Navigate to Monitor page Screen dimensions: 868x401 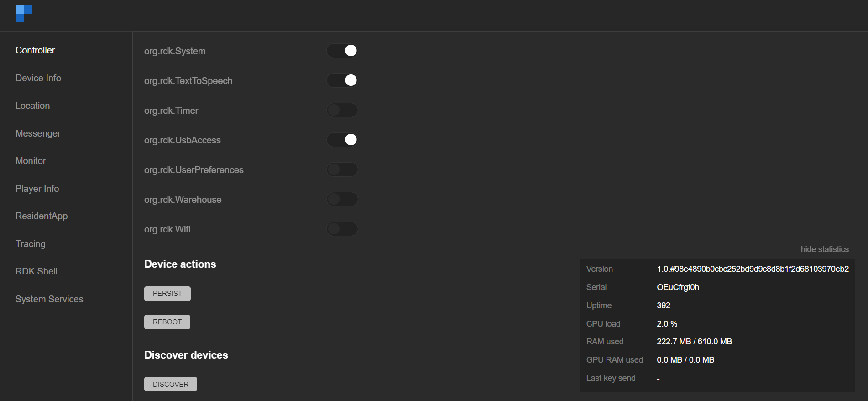click(31, 161)
